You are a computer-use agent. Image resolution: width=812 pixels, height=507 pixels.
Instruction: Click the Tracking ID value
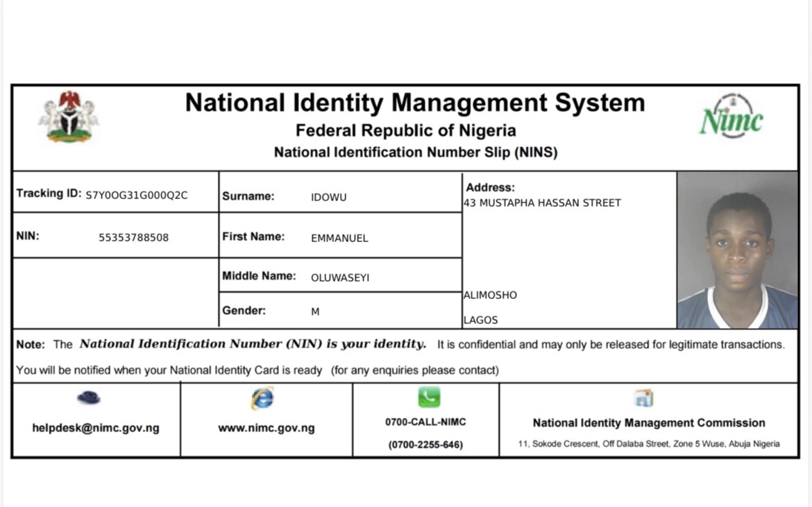(137, 195)
